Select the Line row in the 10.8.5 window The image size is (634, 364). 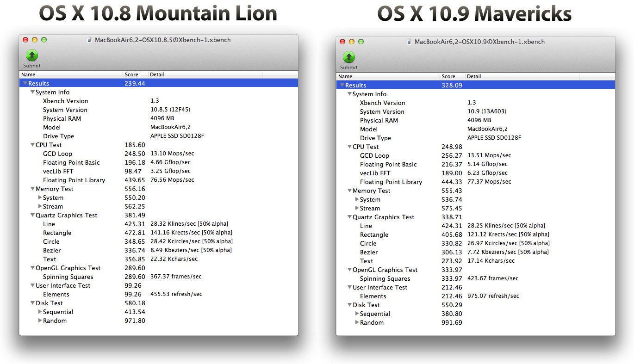[159, 224]
